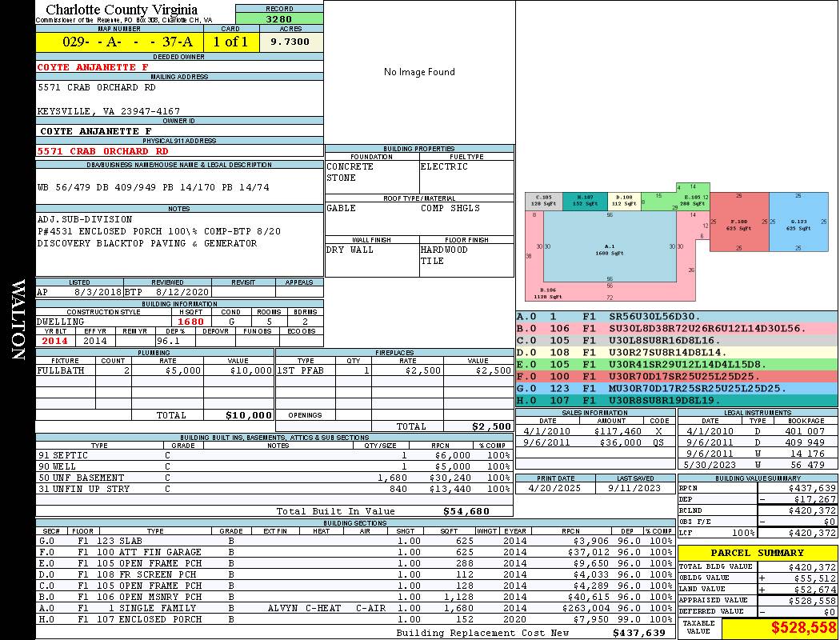Click the FULLBATH plumbing fixture row
This screenshot has height=640, width=840.
[155, 370]
